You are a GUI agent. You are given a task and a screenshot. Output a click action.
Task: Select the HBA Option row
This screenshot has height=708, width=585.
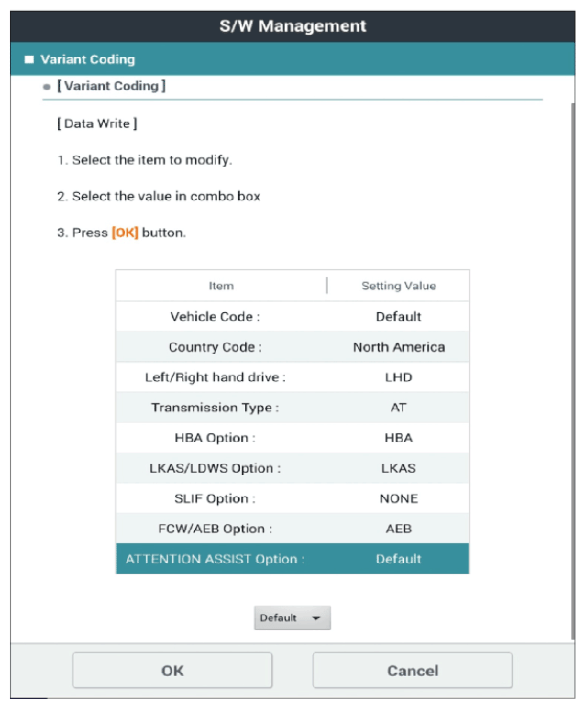[x=292, y=438]
